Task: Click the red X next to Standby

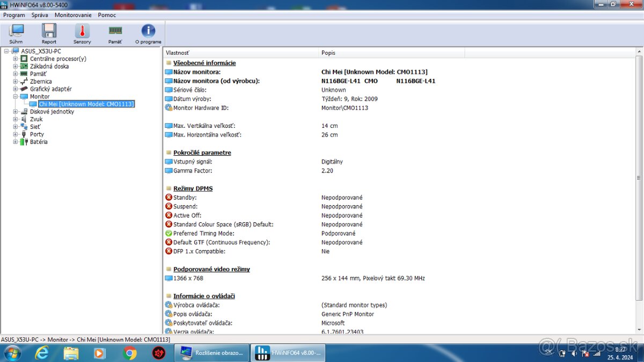Action: [169, 197]
